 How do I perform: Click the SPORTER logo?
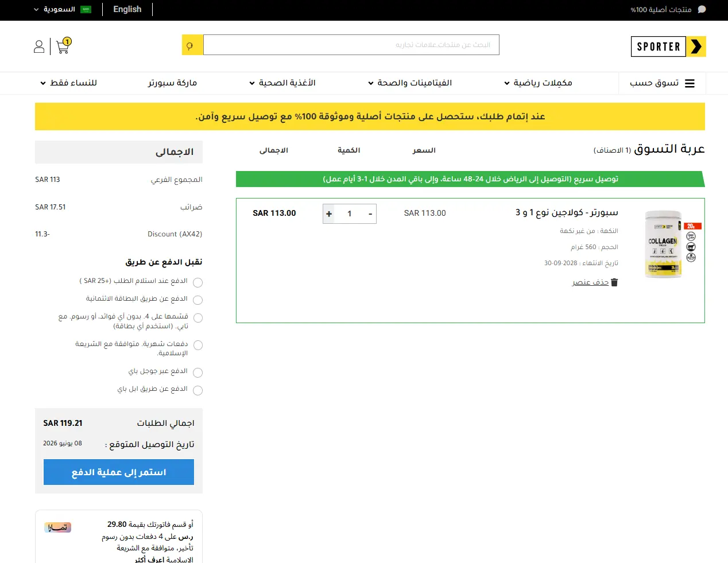click(668, 46)
